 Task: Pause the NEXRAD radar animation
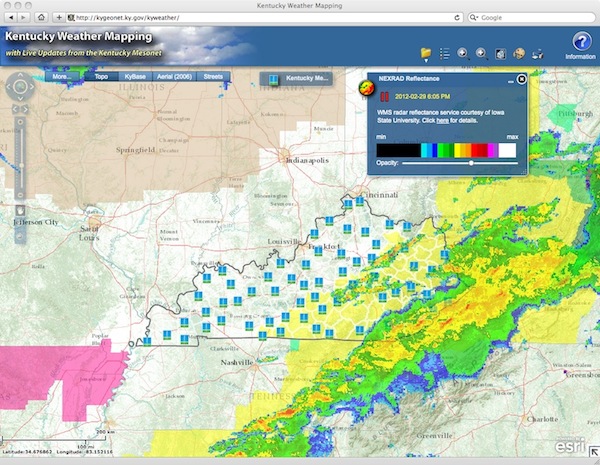pos(385,97)
